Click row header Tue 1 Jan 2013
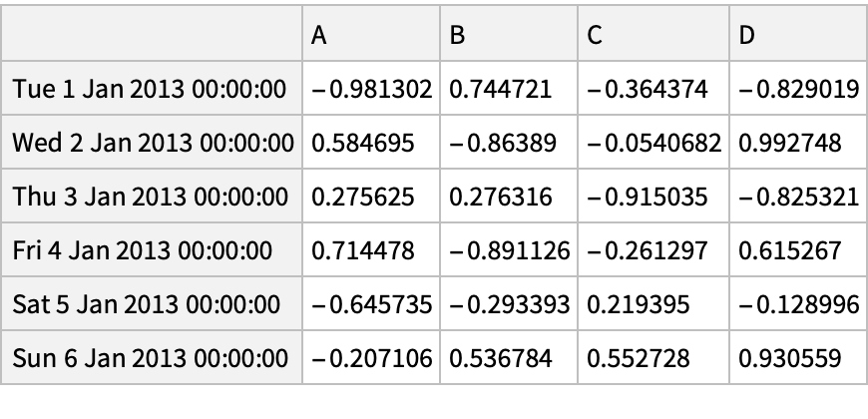This screenshot has height=419, width=868. (x=152, y=90)
